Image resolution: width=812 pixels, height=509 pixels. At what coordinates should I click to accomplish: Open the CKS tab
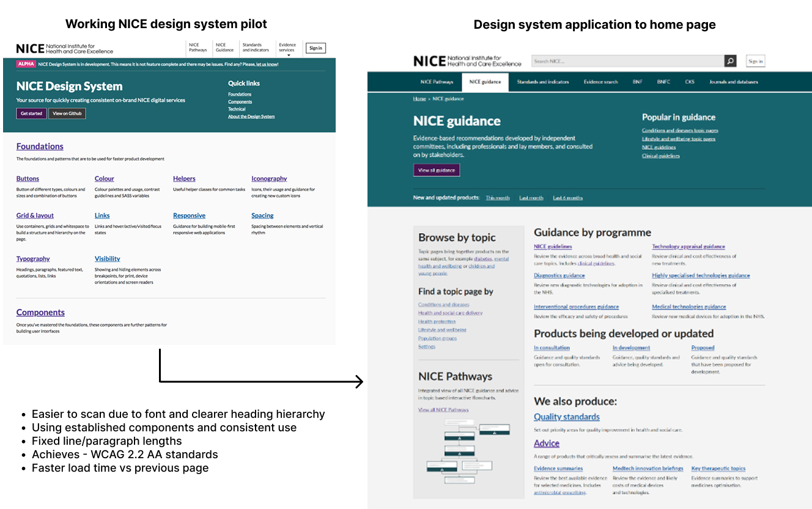690,82
